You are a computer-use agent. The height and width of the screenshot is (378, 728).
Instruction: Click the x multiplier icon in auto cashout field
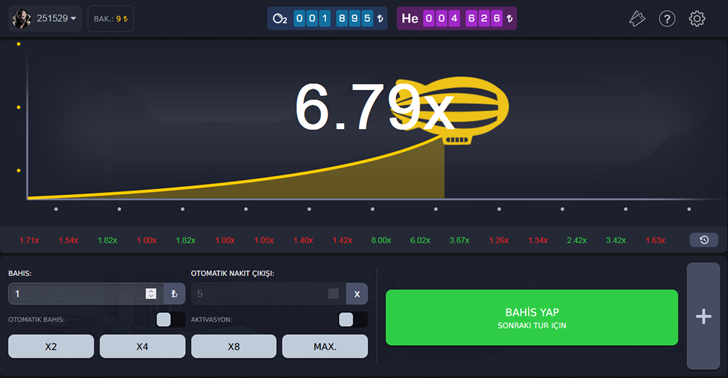click(357, 293)
